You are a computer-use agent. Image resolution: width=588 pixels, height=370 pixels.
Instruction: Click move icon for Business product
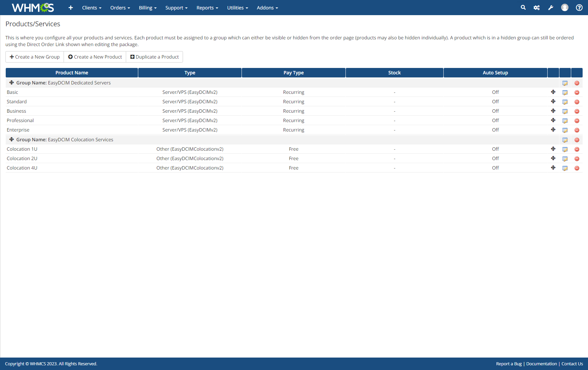(x=553, y=111)
